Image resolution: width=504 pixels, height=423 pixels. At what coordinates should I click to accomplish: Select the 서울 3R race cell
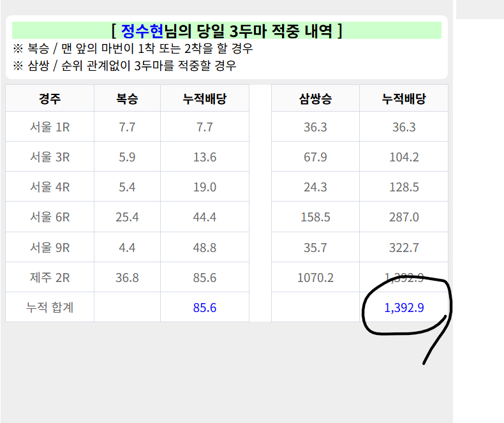(x=50, y=157)
